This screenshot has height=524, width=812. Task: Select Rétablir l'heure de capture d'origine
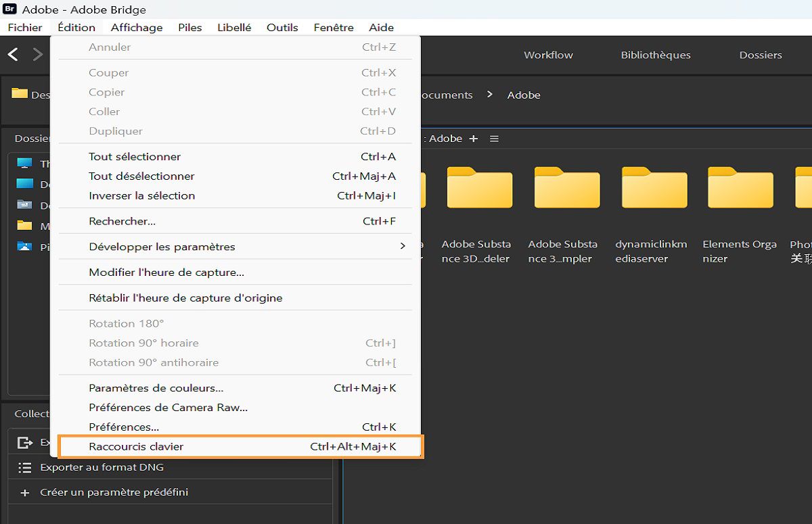coord(235,298)
